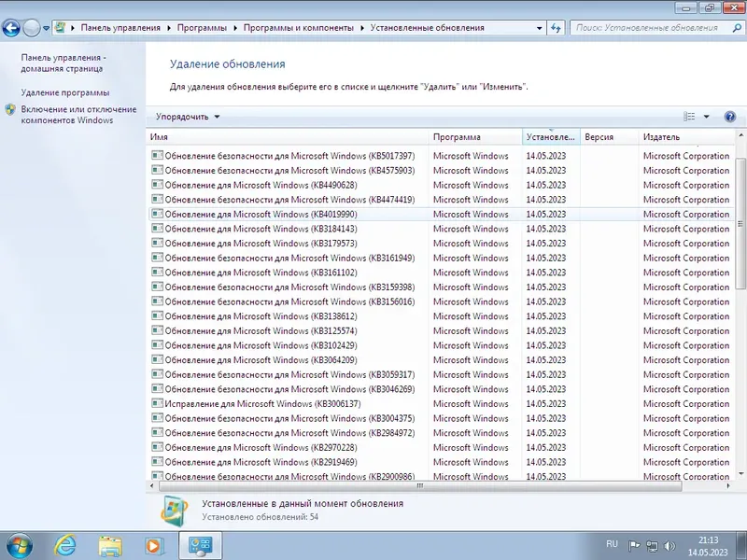Refresh the address bar view

(x=556, y=28)
